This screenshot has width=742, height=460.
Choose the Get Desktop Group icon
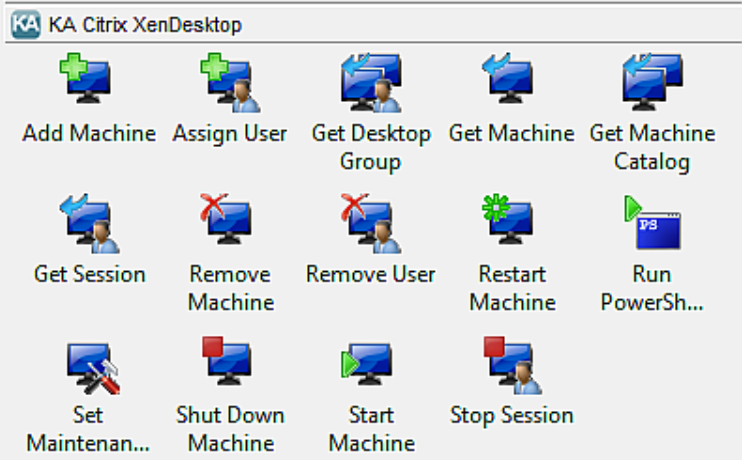pyautogui.click(x=371, y=82)
